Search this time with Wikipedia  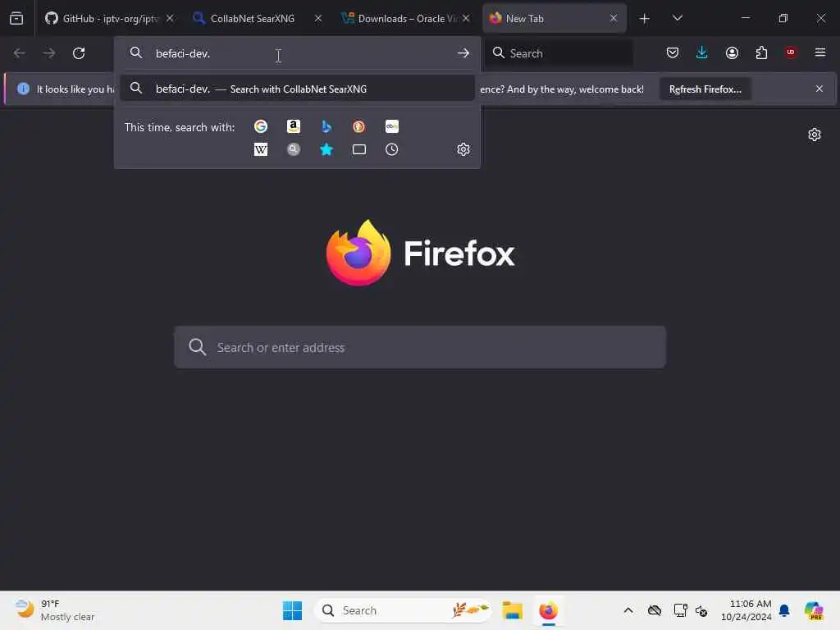coord(261,149)
